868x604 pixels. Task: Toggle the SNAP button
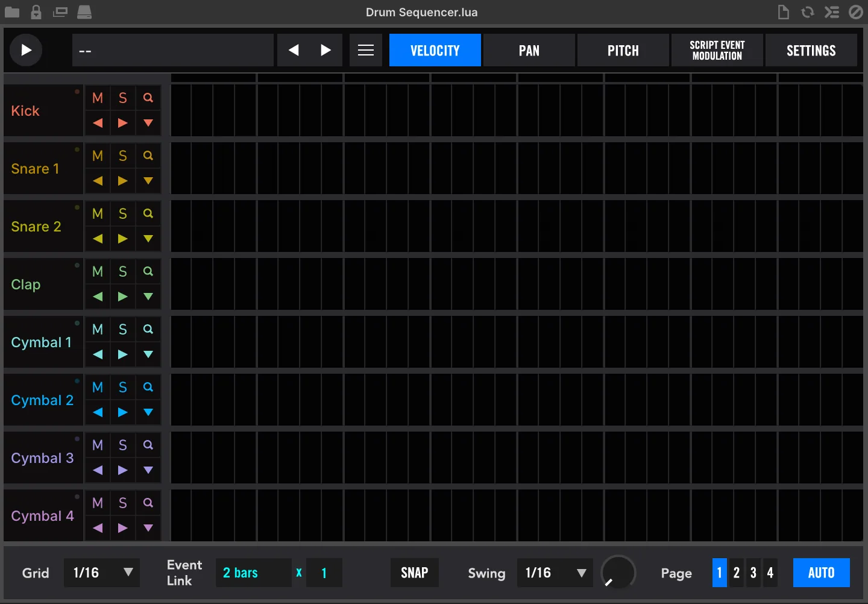click(x=415, y=573)
